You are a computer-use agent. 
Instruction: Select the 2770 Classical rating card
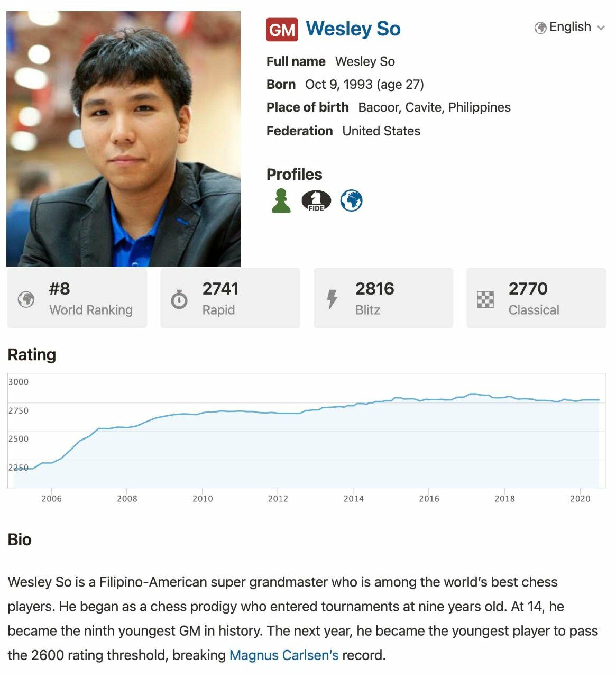536,298
